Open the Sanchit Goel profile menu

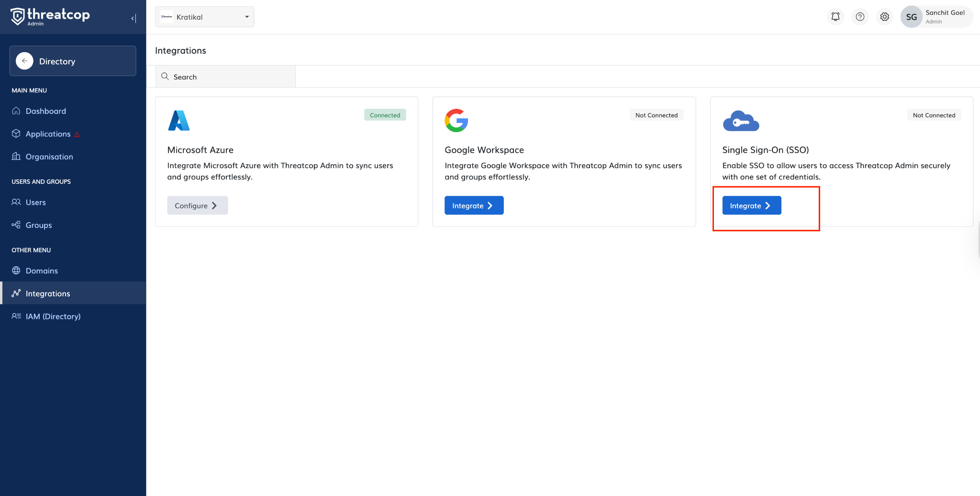(936, 17)
